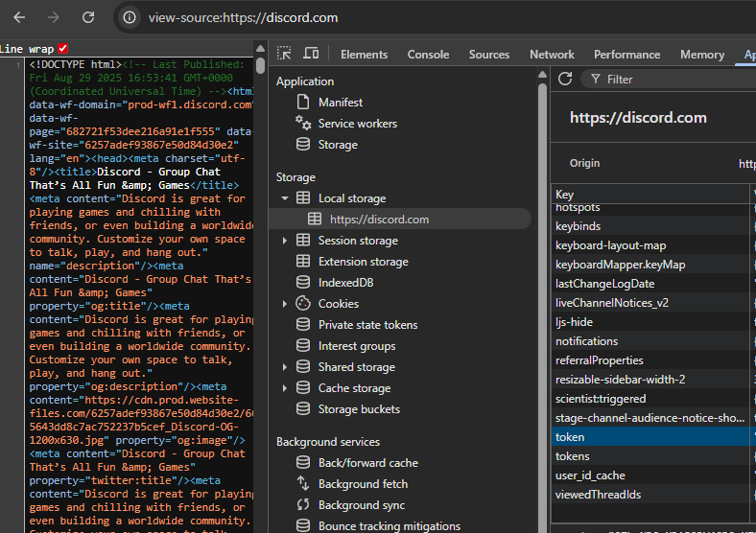756x533 pixels.
Task: Collapse the Local storage tree node
Action: [285, 198]
